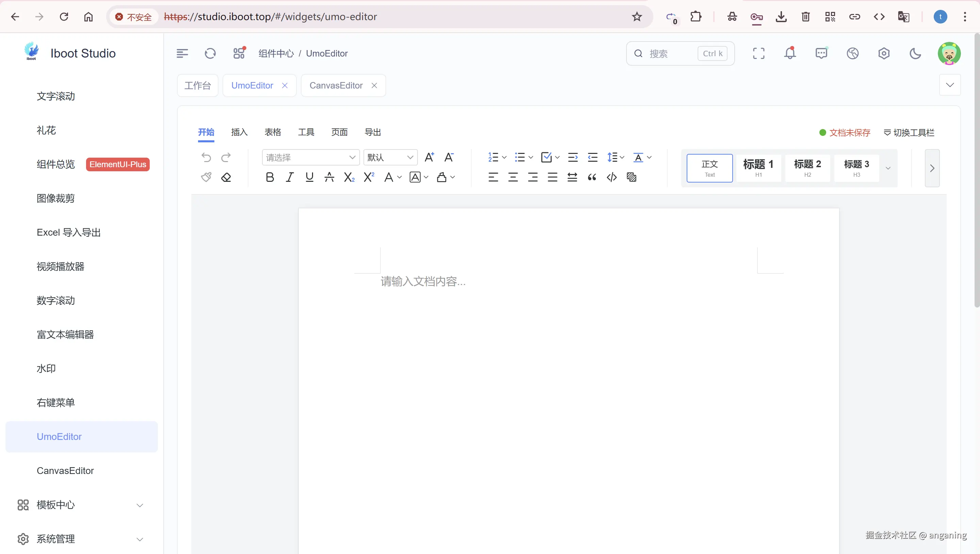Viewport: 980px width, 554px height.
Task: Click the strikethrough icon
Action: click(329, 177)
